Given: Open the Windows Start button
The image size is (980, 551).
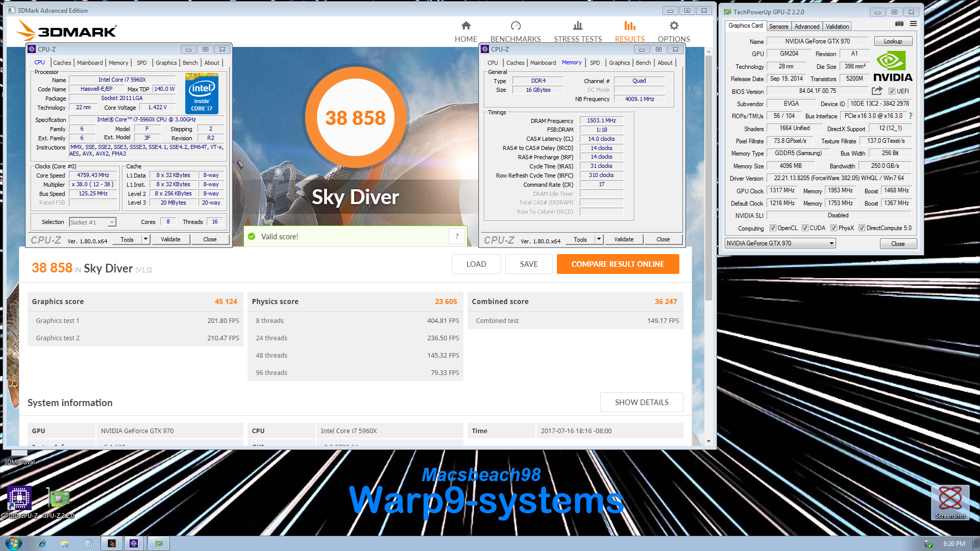Looking at the screenshot, I should (x=14, y=543).
